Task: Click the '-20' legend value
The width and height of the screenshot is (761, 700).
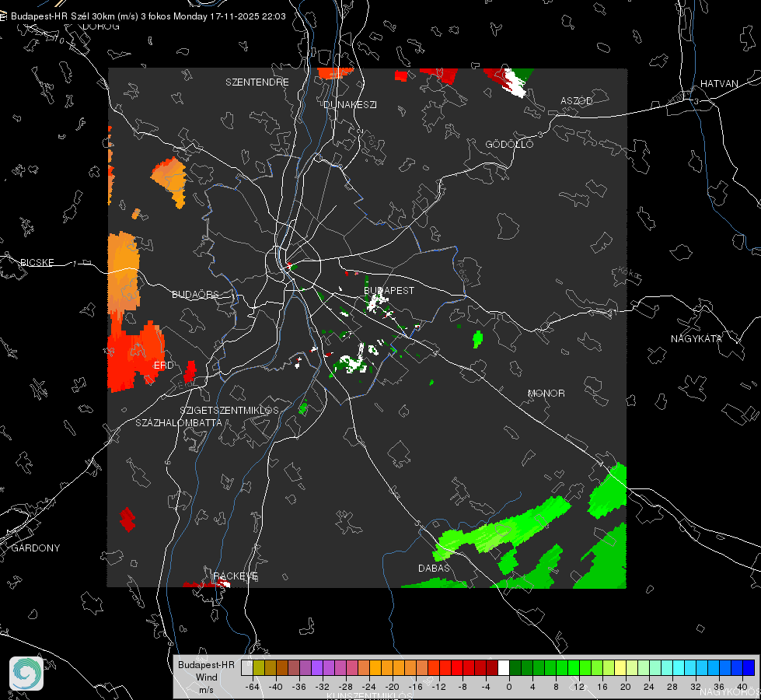Action: pyautogui.click(x=392, y=687)
